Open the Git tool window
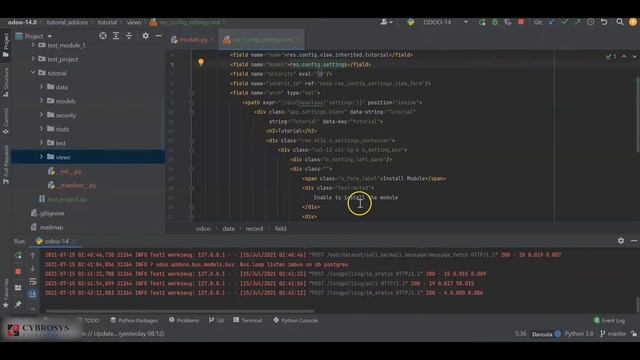The height and width of the screenshot is (360, 640). (216, 320)
